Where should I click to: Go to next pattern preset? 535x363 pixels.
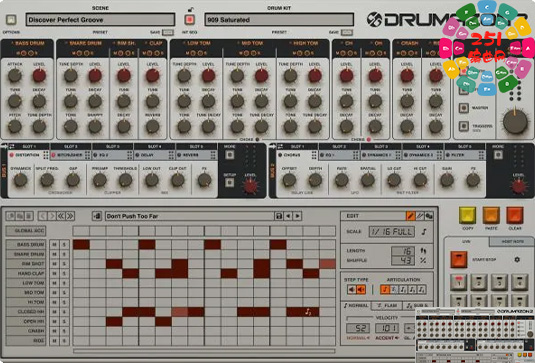coord(298,216)
